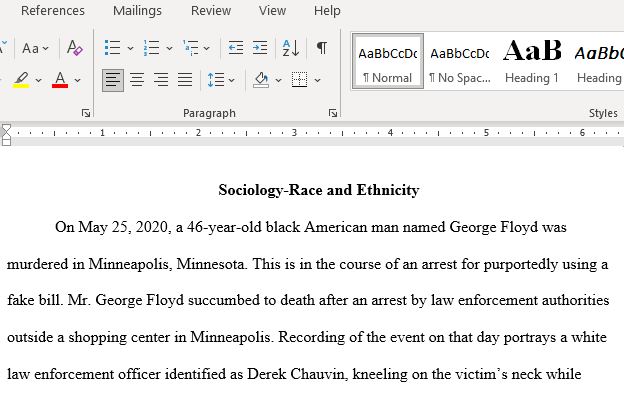Expand the multilevel list dropdown

(x=207, y=48)
